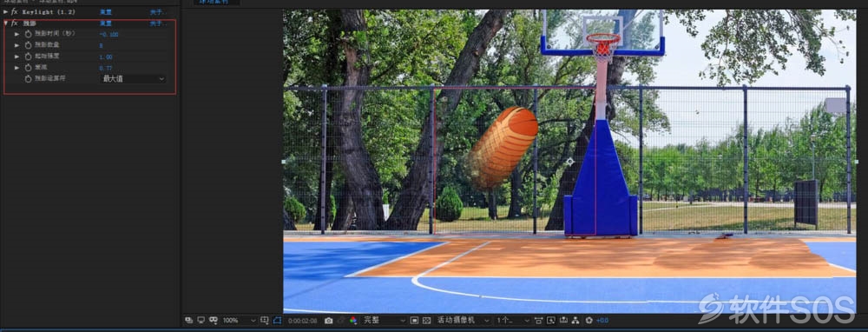Image resolution: width=868 pixels, height=332 pixels.
Task: Click the transparency grid toggle icon
Action: (426, 321)
